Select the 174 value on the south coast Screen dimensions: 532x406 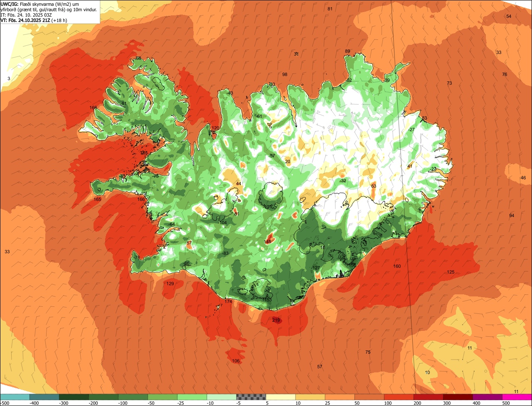coord(228,301)
